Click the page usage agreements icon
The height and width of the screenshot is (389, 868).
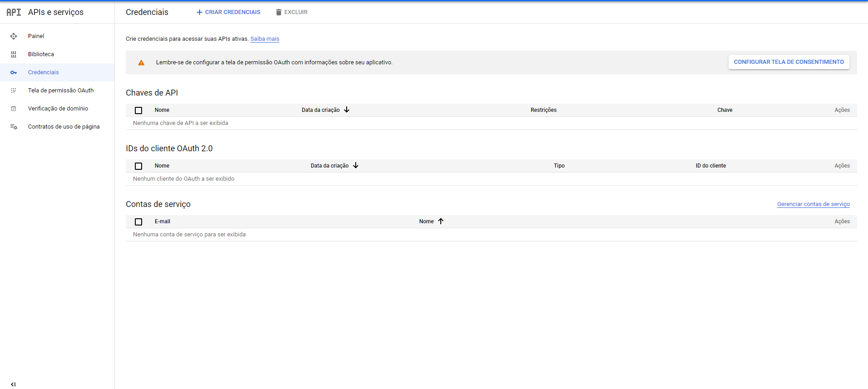click(x=14, y=127)
